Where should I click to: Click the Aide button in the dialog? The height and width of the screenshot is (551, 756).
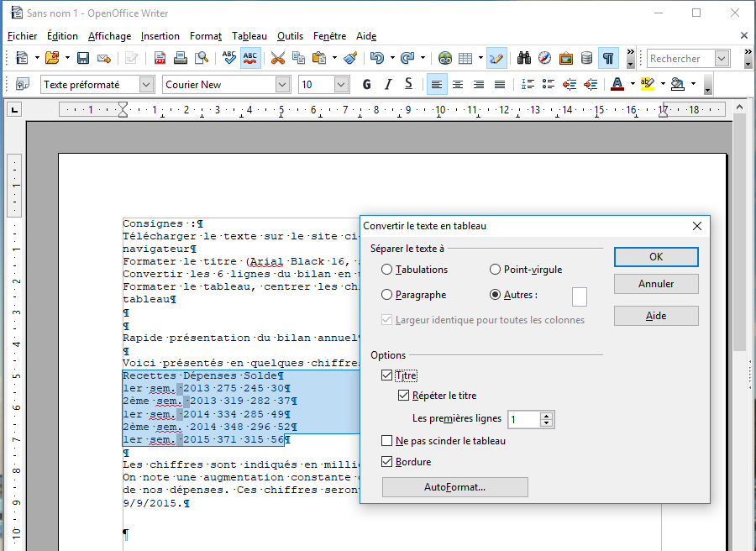pos(656,316)
